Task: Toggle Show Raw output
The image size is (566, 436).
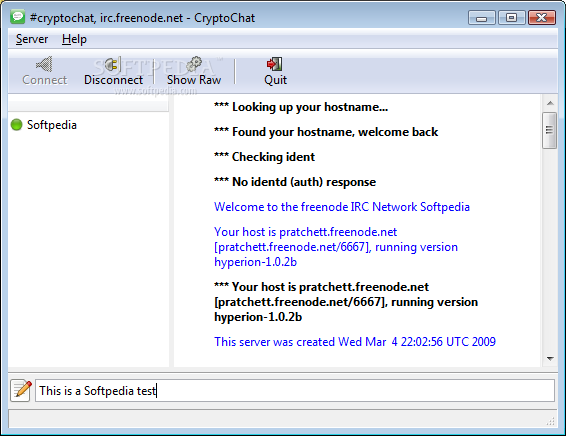Action: [x=194, y=71]
